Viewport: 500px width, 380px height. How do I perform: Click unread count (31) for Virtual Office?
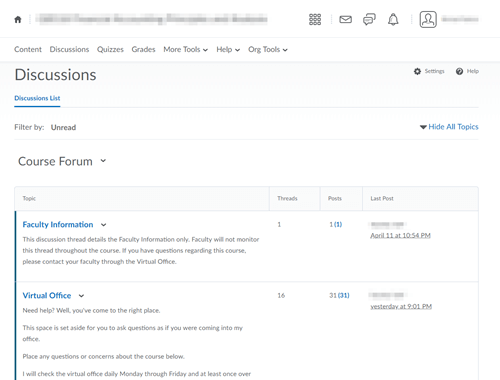pyautogui.click(x=344, y=295)
